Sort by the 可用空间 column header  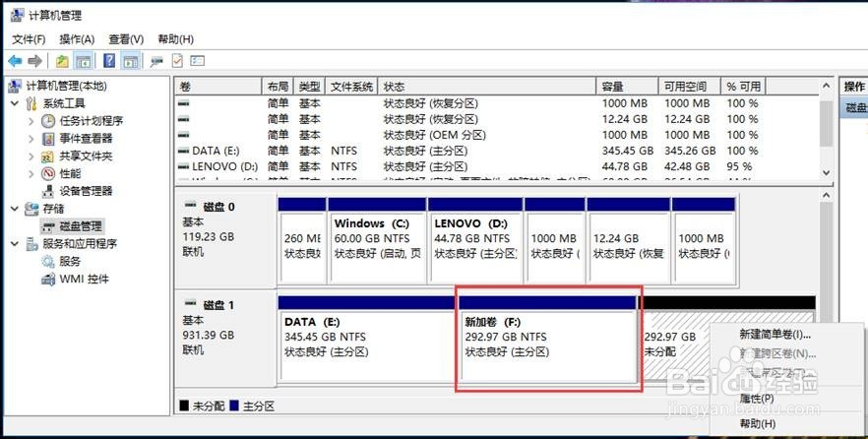click(x=690, y=87)
